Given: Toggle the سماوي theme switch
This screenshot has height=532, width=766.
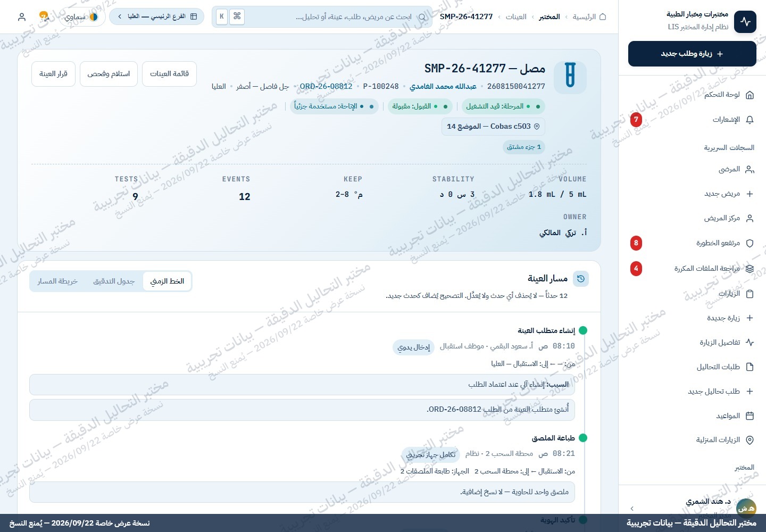Looking at the screenshot, I should [81, 17].
